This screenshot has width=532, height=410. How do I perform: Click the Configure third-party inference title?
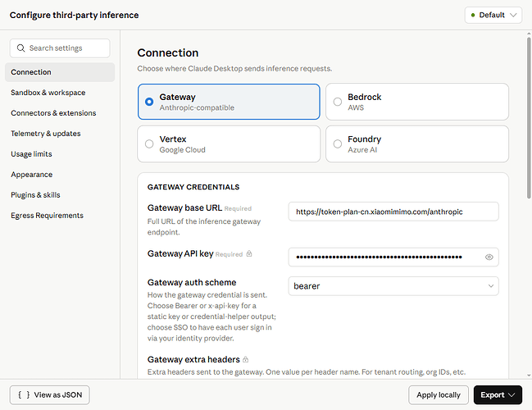pos(74,16)
